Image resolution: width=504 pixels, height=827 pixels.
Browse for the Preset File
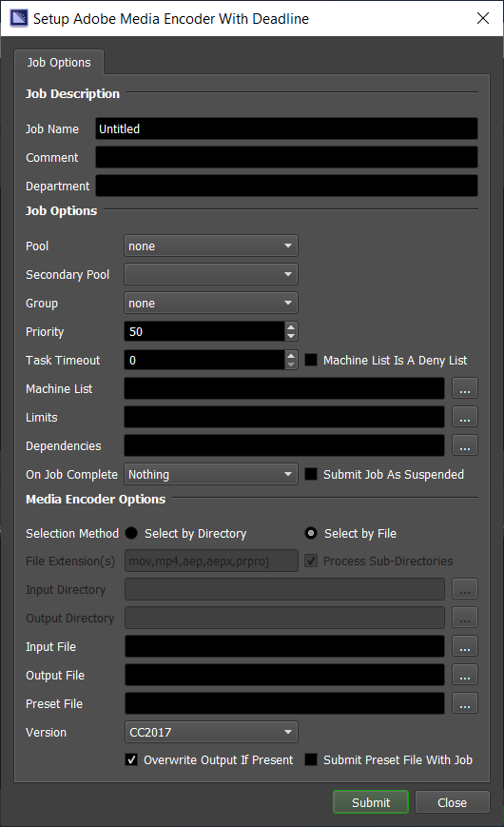[x=464, y=703]
